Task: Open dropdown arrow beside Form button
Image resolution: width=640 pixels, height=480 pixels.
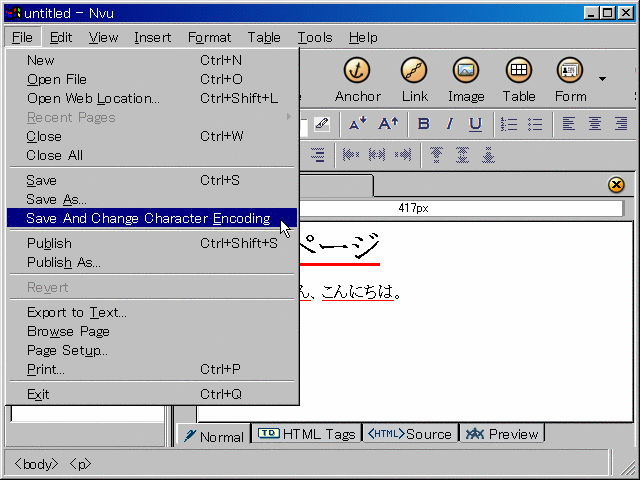Action: [x=602, y=79]
